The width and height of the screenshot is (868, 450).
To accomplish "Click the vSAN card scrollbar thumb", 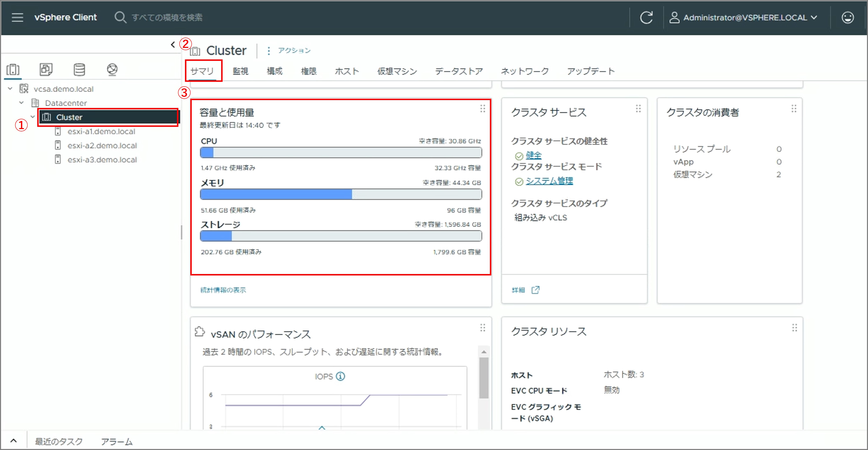I will coord(484,378).
